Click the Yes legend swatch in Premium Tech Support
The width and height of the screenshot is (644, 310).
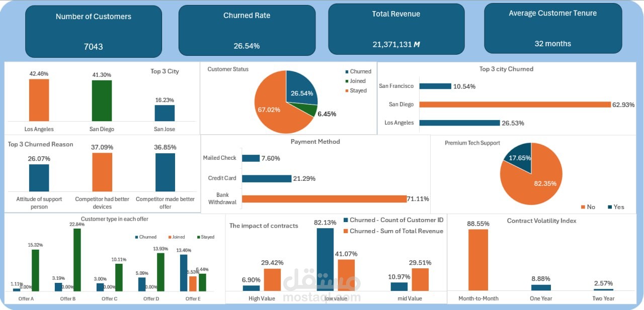[x=610, y=207]
